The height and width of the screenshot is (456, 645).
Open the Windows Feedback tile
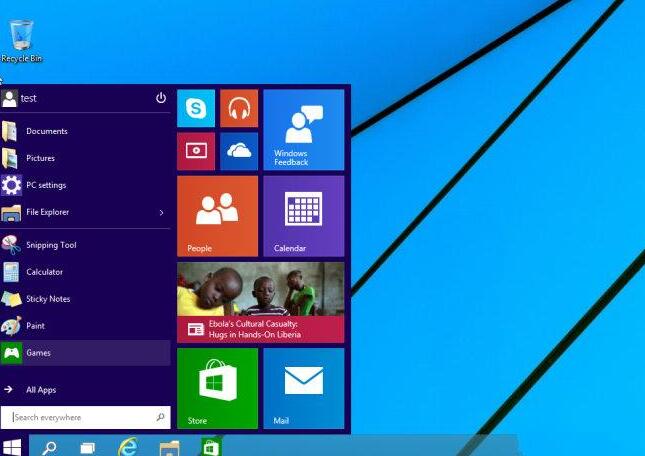tap(304, 130)
